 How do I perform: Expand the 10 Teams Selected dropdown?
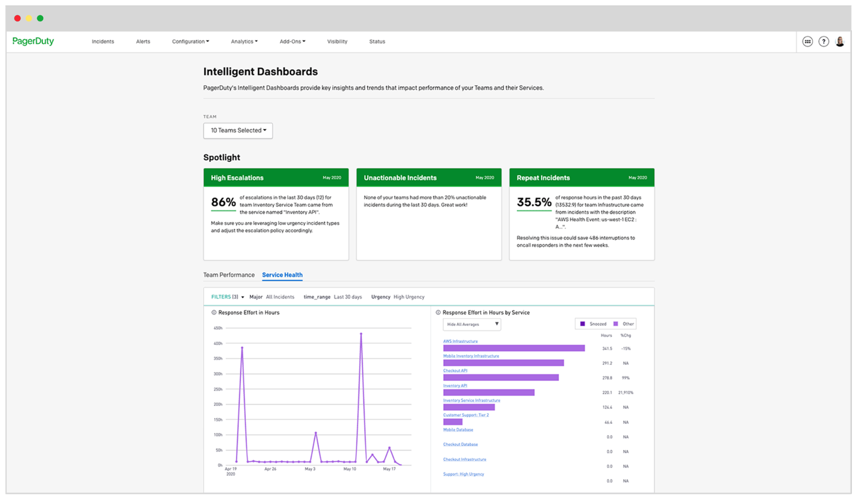coord(238,131)
